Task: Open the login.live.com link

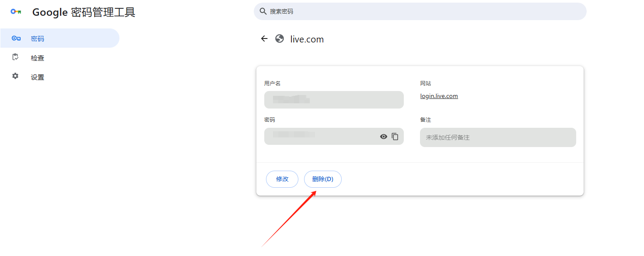Action: pyautogui.click(x=439, y=96)
